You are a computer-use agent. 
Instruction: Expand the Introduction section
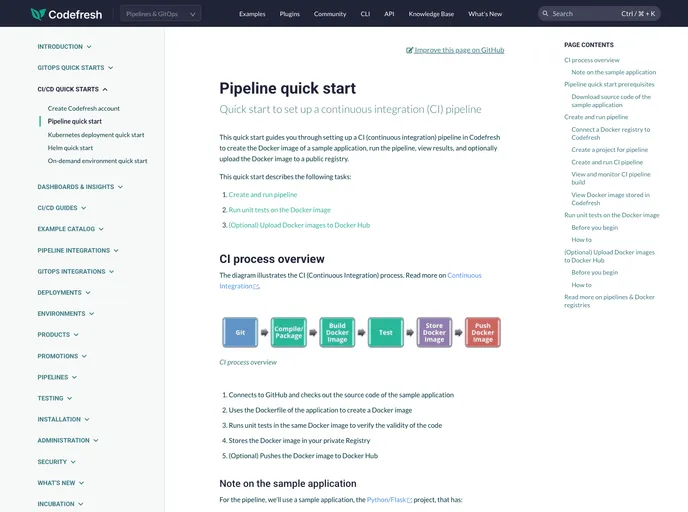click(64, 47)
